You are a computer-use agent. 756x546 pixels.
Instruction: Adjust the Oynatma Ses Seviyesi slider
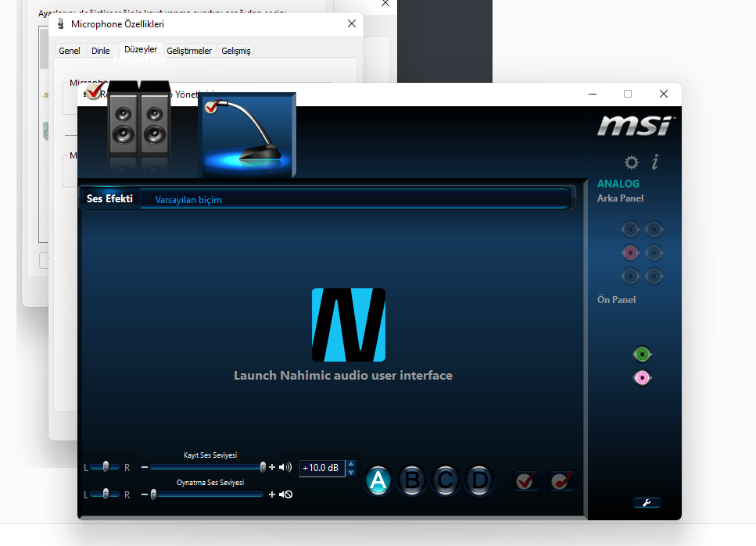[x=207, y=494]
